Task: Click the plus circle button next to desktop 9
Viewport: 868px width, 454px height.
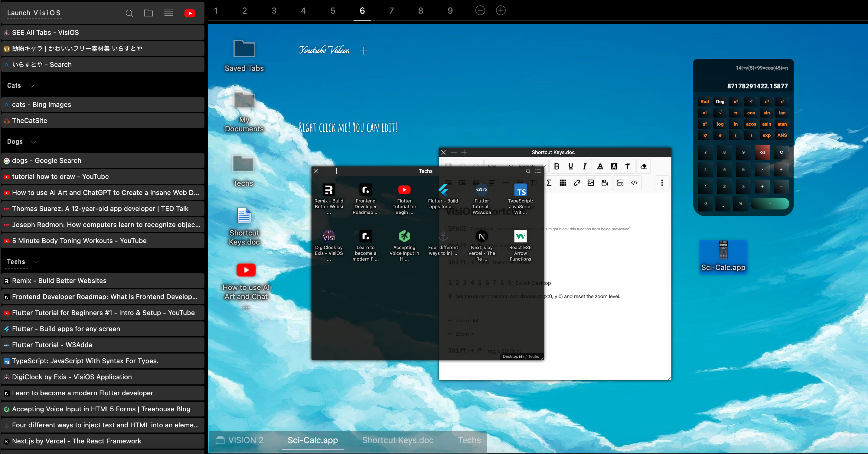Action: click(501, 11)
